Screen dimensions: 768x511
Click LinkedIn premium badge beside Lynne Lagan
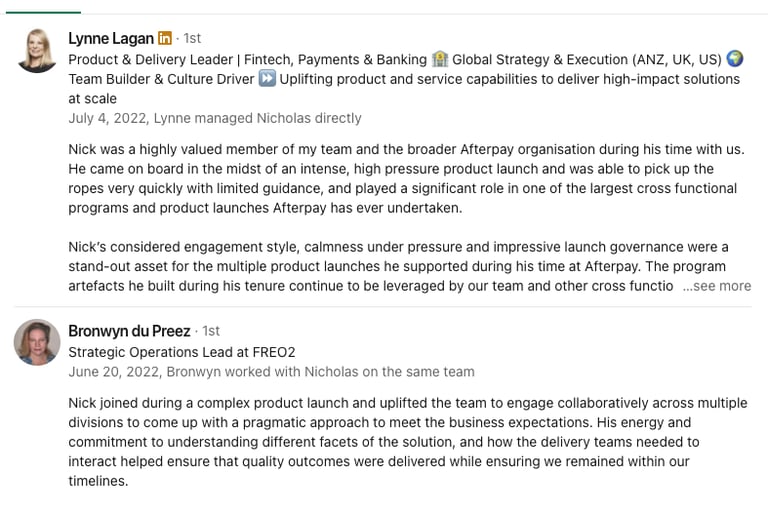[x=165, y=38]
